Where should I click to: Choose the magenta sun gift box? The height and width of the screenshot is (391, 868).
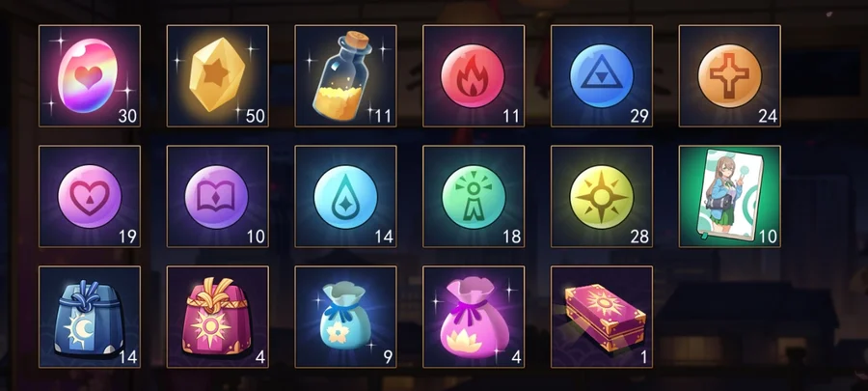click(218, 317)
